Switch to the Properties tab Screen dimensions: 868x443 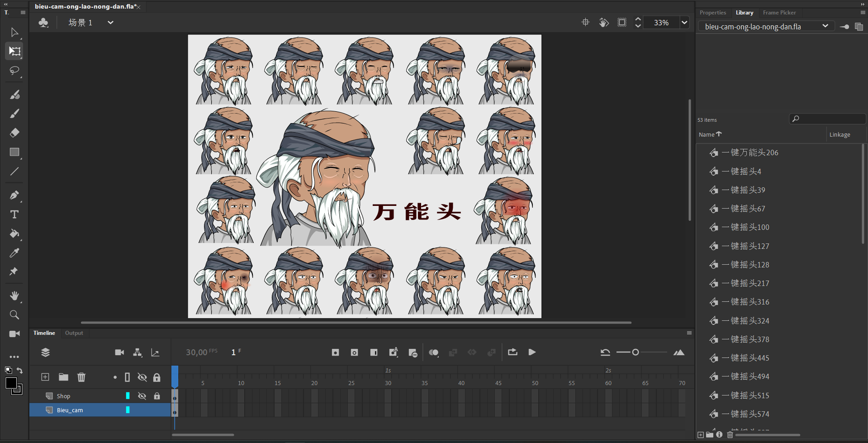tap(712, 13)
